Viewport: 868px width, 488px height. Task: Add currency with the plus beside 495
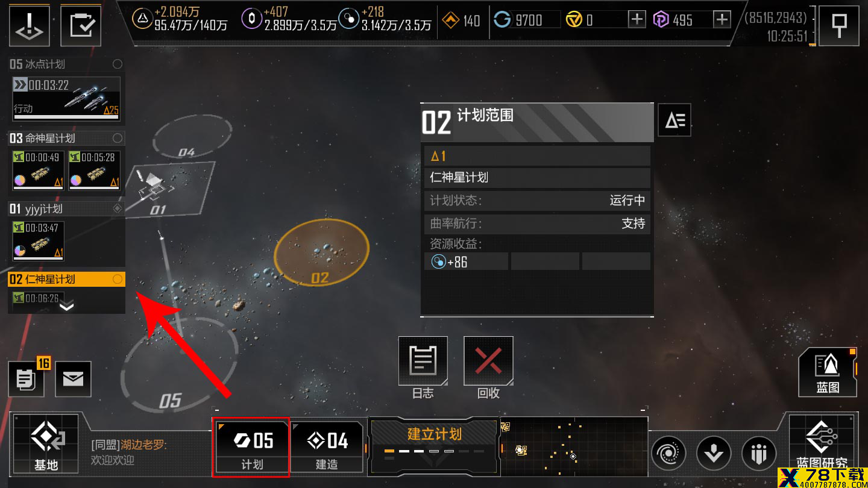(x=722, y=19)
